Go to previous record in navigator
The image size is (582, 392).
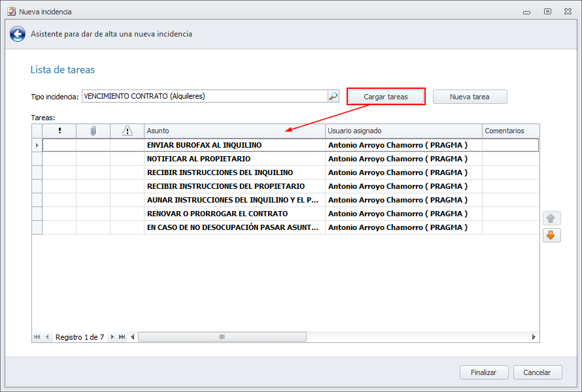(47, 336)
